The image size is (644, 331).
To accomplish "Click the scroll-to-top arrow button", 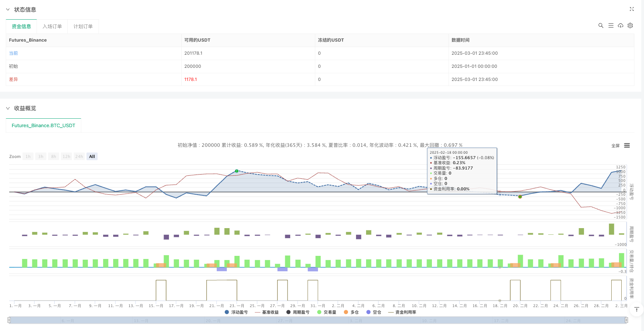I will (x=636, y=310).
